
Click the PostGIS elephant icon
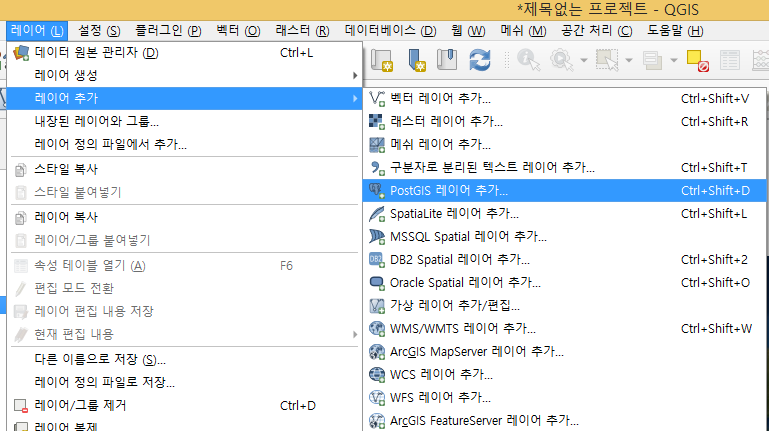pos(377,191)
